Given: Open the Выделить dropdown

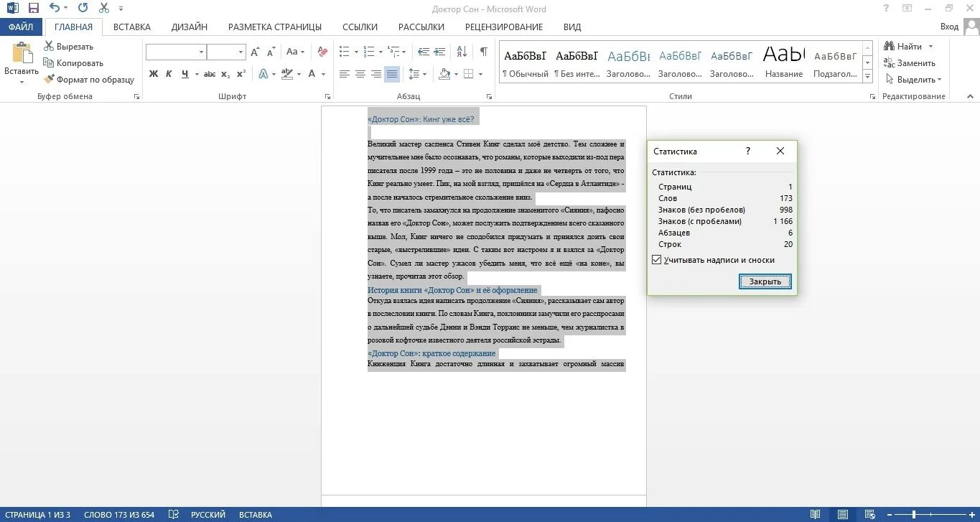Looking at the screenshot, I should coord(914,80).
